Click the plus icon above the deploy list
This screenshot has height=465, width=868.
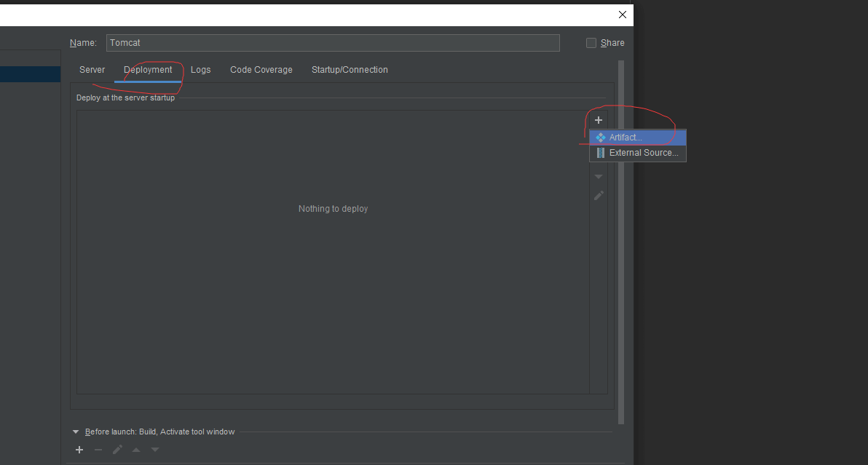(x=599, y=120)
